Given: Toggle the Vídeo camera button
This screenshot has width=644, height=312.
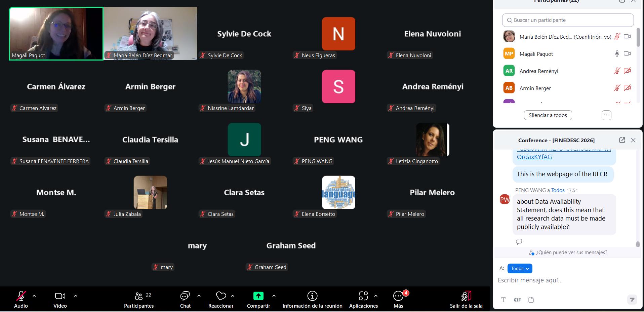Looking at the screenshot, I should pyautogui.click(x=60, y=296).
